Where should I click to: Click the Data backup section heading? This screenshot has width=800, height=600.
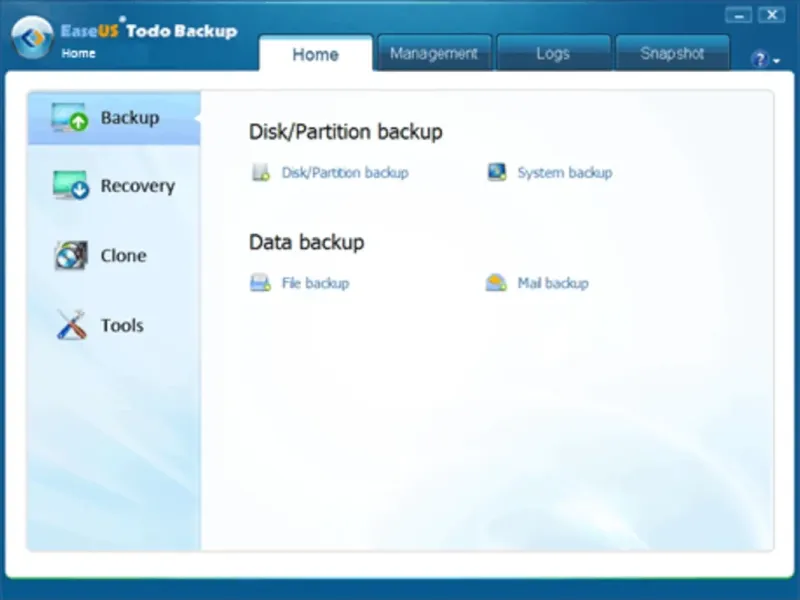point(307,242)
